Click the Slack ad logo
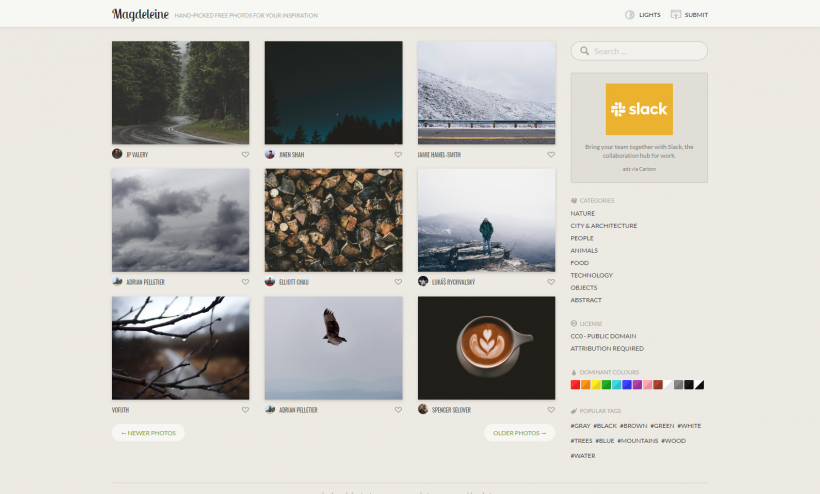The width and height of the screenshot is (820, 494). (639, 109)
